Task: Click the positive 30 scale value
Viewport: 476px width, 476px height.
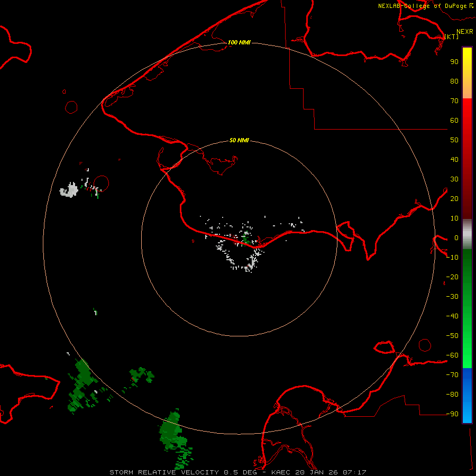Action: pyautogui.click(x=454, y=179)
